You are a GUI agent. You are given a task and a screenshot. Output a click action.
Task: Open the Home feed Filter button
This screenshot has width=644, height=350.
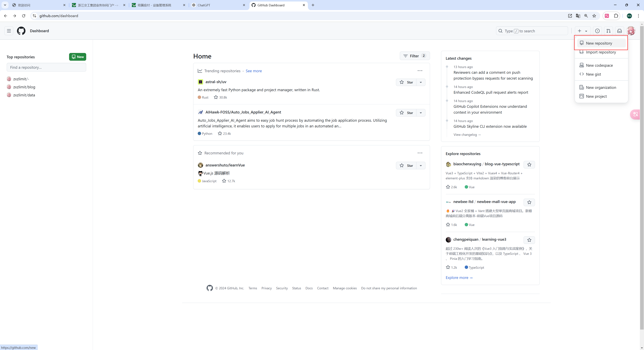415,56
